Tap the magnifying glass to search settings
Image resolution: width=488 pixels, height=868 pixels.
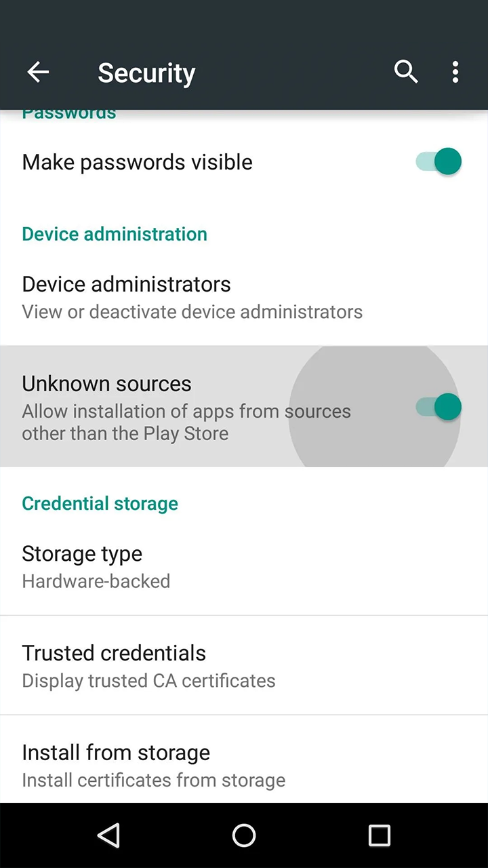(406, 71)
